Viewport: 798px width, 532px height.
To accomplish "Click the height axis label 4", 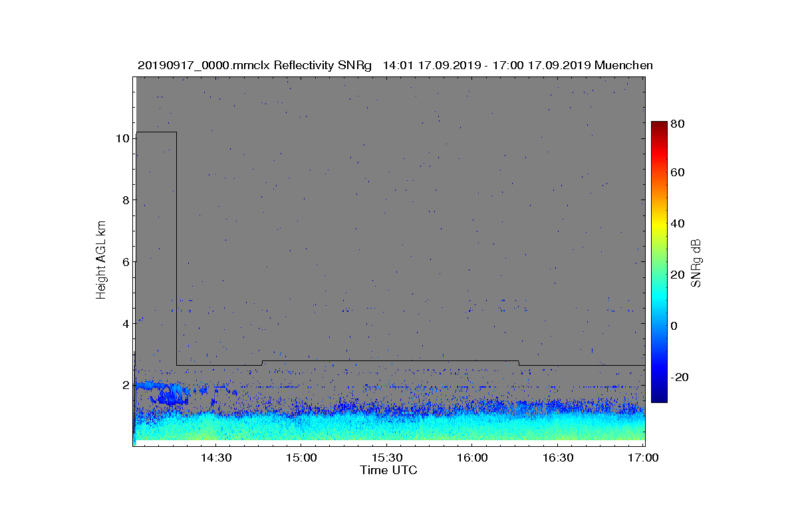I will coord(124,323).
